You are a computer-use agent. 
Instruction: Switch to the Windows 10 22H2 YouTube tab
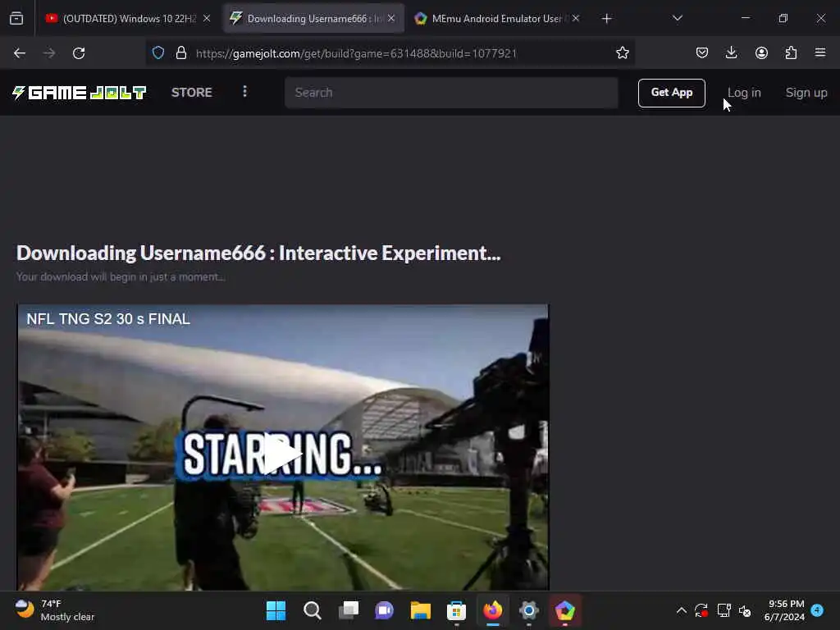point(121,19)
